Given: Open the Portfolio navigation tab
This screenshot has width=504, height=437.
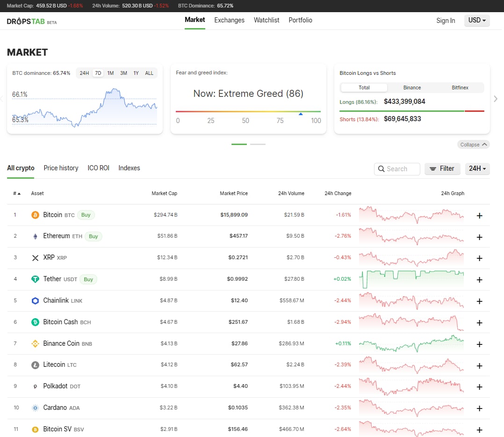Looking at the screenshot, I should pos(300,20).
